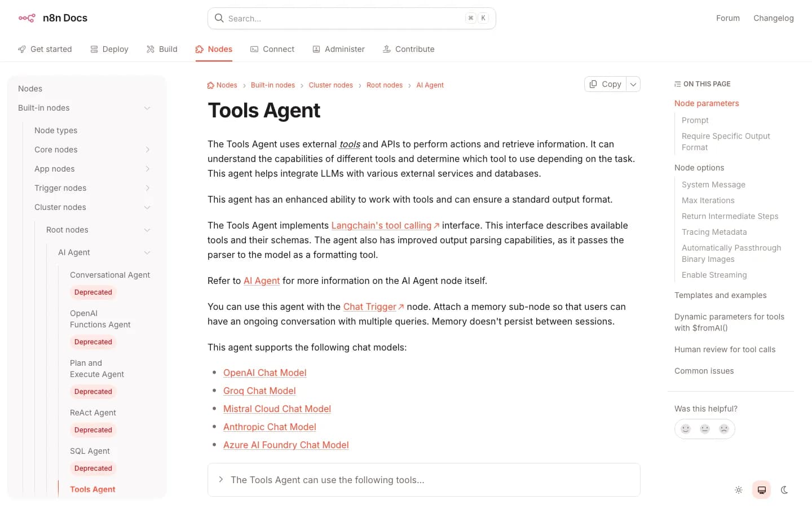Screen dimensions: 812x508
Task: Open the Administer tab
Action: click(338, 49)
